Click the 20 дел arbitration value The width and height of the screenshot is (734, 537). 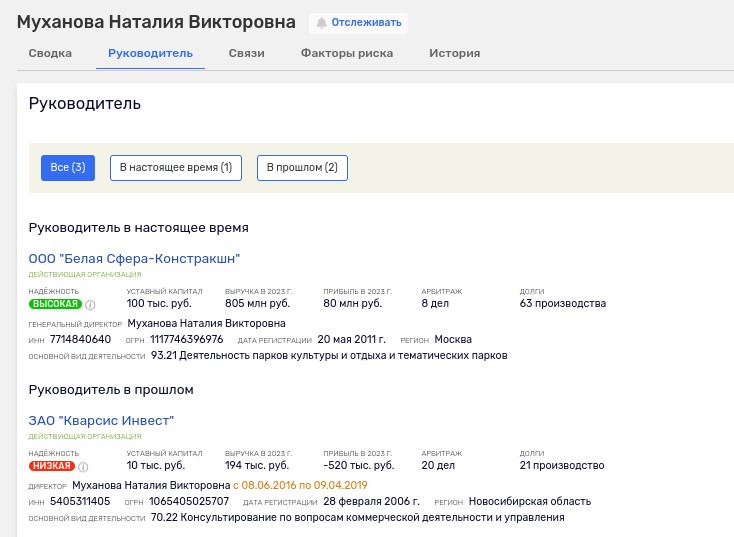[x=438, y=465]
